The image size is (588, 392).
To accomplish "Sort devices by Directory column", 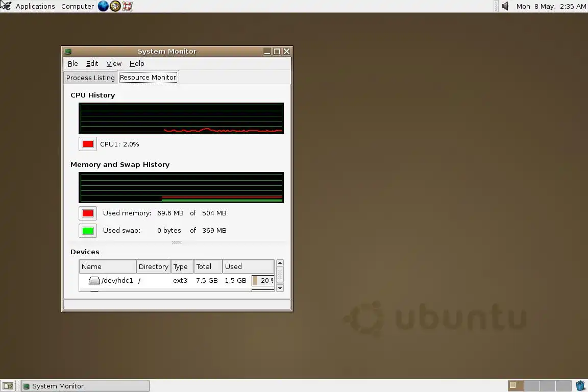I will click(153, 267).
